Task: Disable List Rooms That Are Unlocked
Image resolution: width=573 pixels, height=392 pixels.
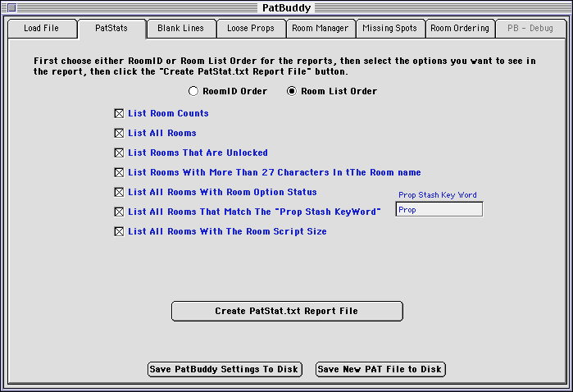Action: click(120, 153)
